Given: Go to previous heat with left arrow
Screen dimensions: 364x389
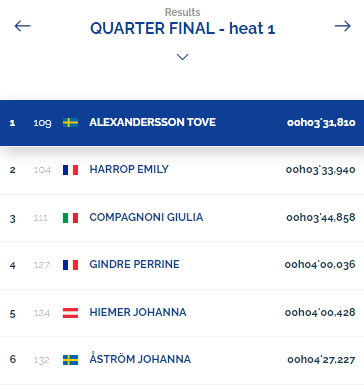Looking at the screenshot, I should [22, 26].
